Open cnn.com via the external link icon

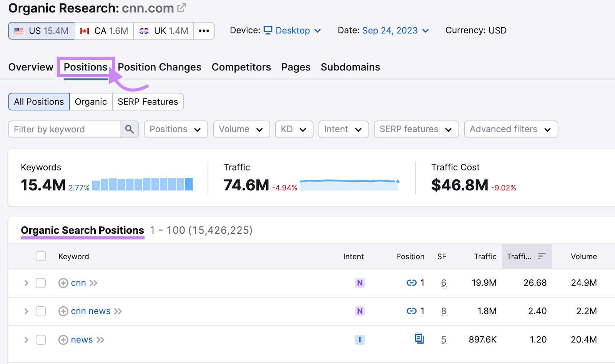pos(181,7)
